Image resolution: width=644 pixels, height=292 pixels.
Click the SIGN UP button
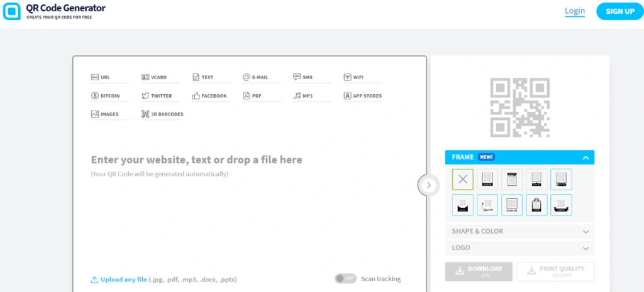(619, 11)
